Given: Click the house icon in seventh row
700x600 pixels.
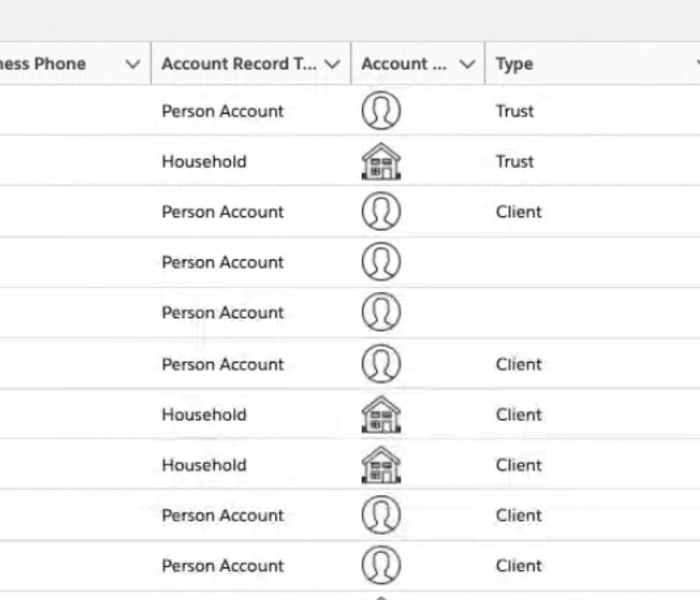Looking at the screenshot, I should (381, 414).
